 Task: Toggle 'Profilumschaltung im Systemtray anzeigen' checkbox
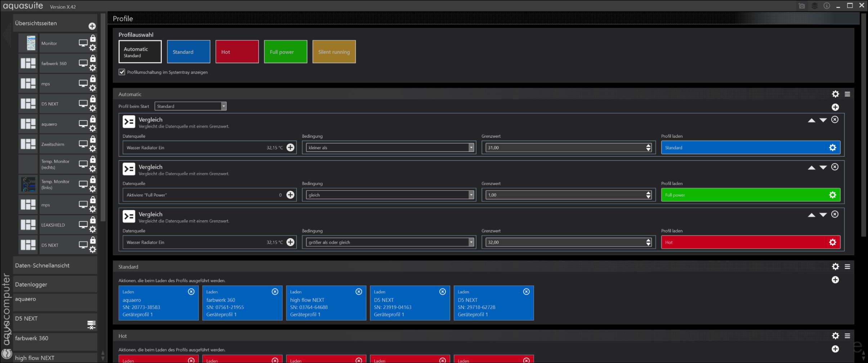122,72
